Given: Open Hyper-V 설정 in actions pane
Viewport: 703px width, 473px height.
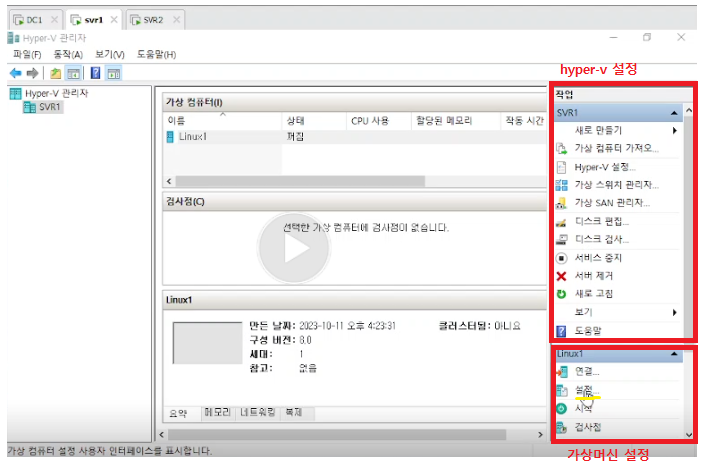Looking at the screenshot, I should point(605,167).
